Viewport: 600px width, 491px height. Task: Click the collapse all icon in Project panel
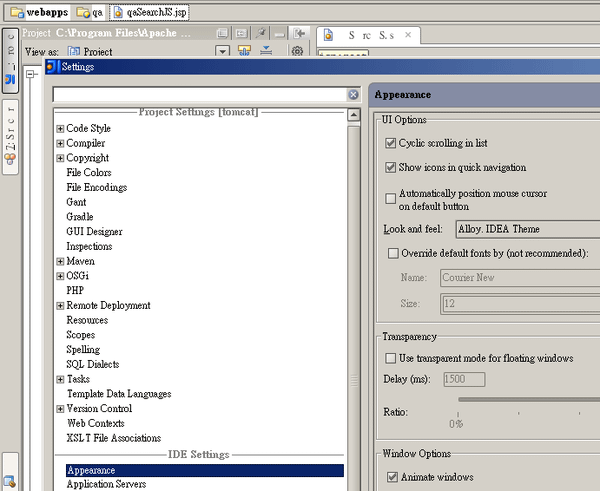pos(266,51)
